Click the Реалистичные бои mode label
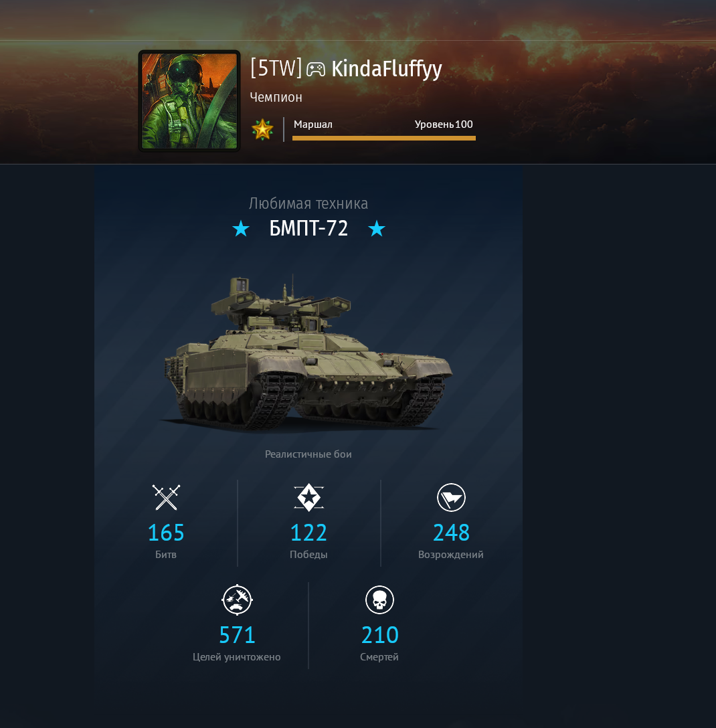The width and height of the screenshot is (716, 728). 308,454
